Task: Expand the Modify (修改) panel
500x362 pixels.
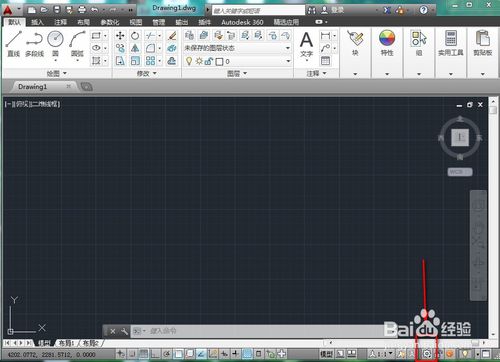Action: click(146, 73)
